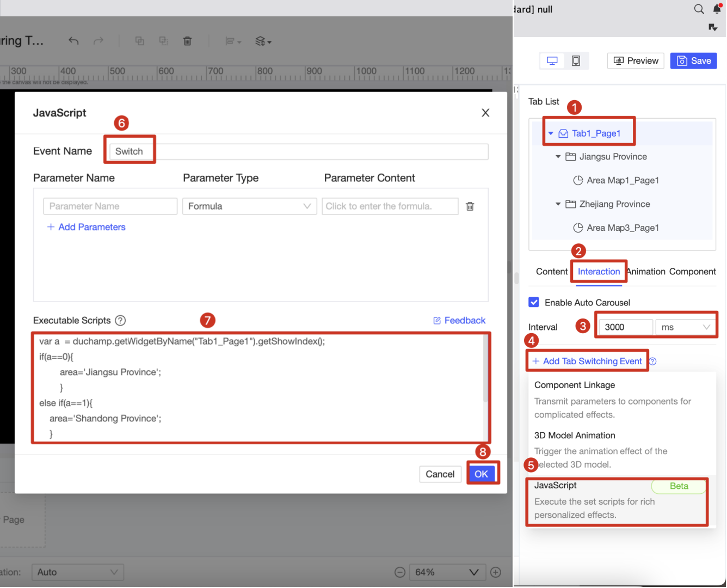
Task: Click help icon next to Add Tab Switching Event
Action: click(653, 362)
